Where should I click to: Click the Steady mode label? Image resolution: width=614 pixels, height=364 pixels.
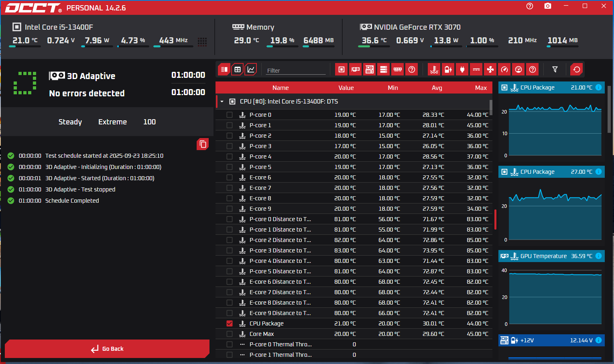point(70,122)
